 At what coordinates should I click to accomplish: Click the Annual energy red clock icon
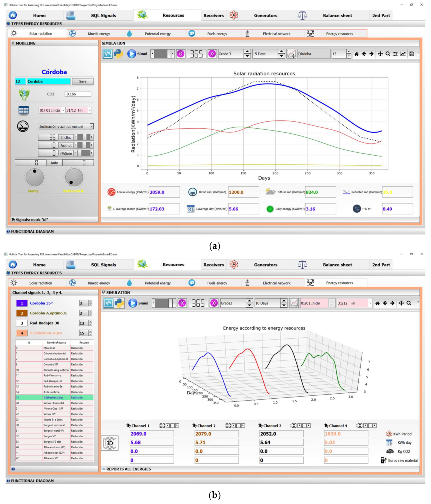point(111,192)
